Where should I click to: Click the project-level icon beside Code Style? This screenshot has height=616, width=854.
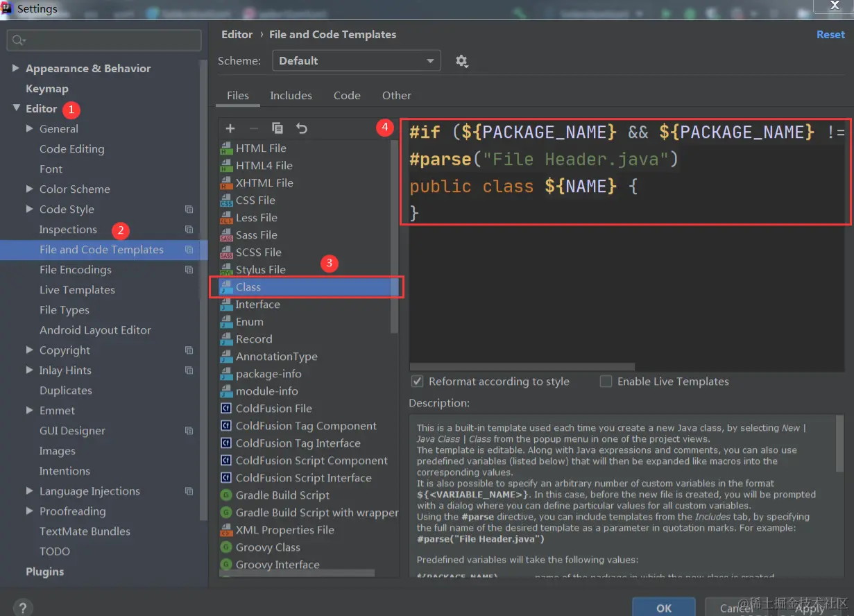pyautogui.click(x=189, y=209)
